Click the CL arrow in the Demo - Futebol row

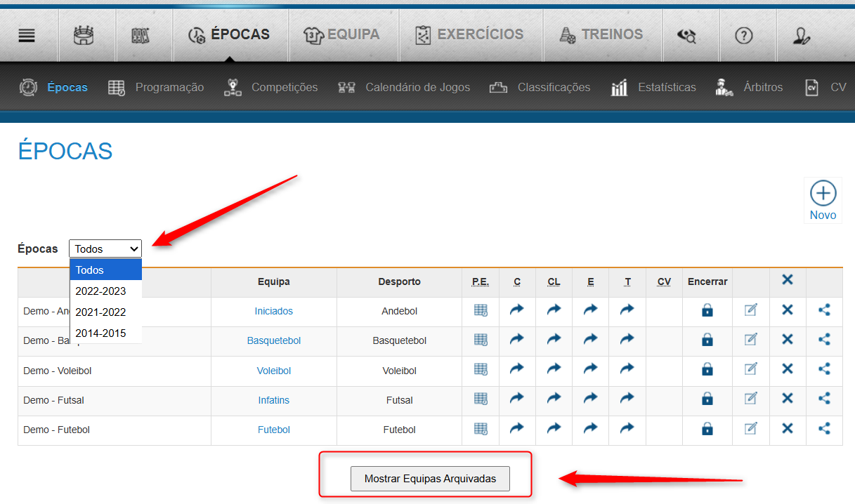point(554,428)
